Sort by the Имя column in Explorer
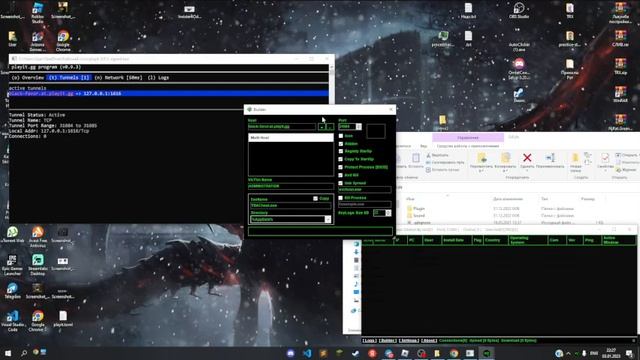Screen dimensions: 640x360 click(x=410, y=199)
